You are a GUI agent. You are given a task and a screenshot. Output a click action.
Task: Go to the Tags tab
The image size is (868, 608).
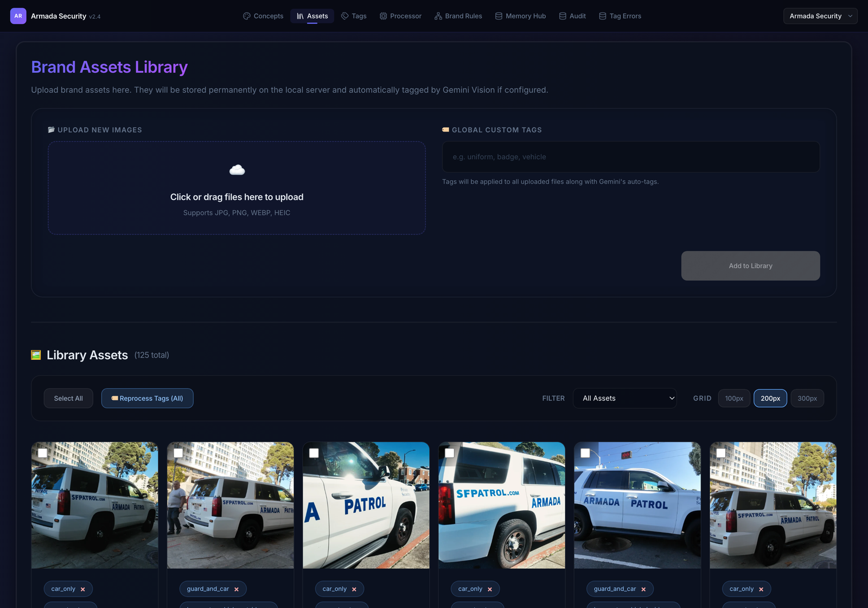tap(354, 16)
